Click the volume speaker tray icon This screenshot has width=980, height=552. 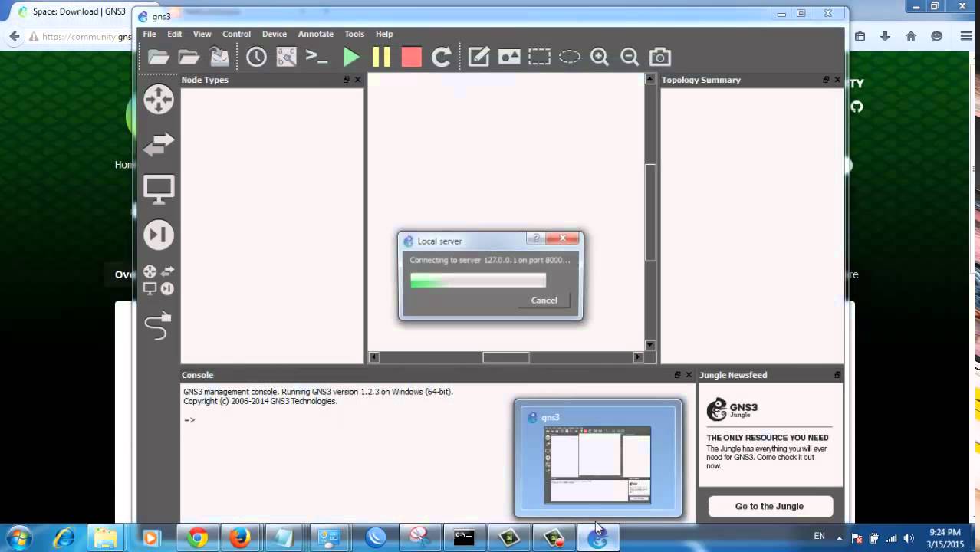[x=909, y=538]
